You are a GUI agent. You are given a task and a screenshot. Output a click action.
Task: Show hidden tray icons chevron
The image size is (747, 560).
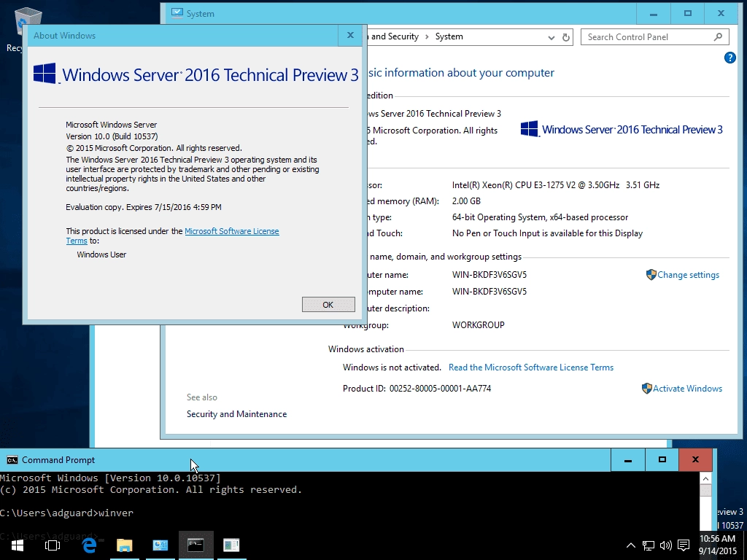[x=630, y=545]
